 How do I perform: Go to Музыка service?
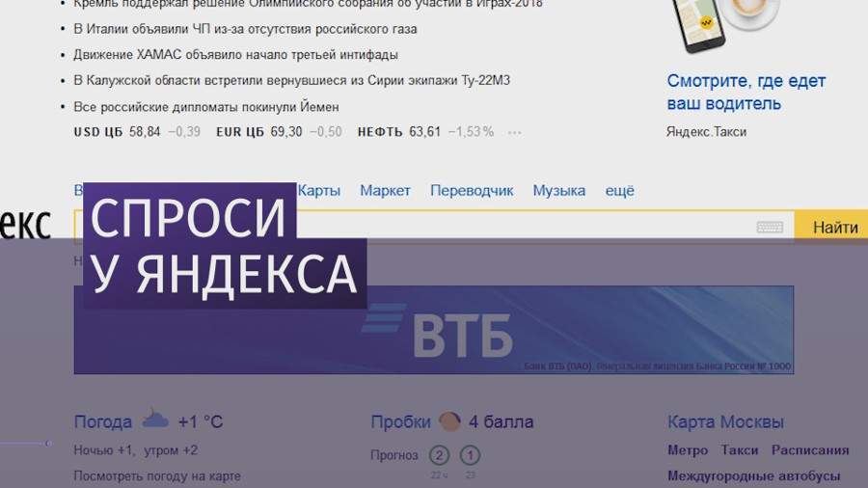(558, 191)
